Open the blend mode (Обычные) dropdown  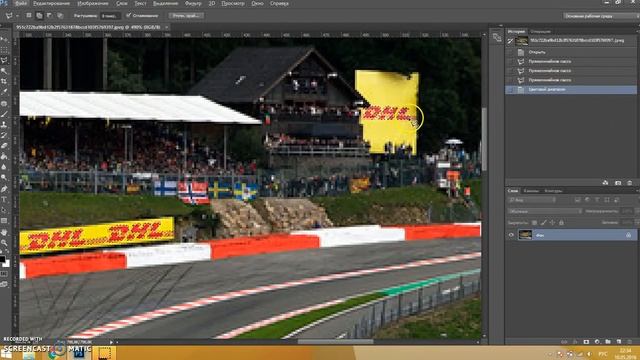545,211
